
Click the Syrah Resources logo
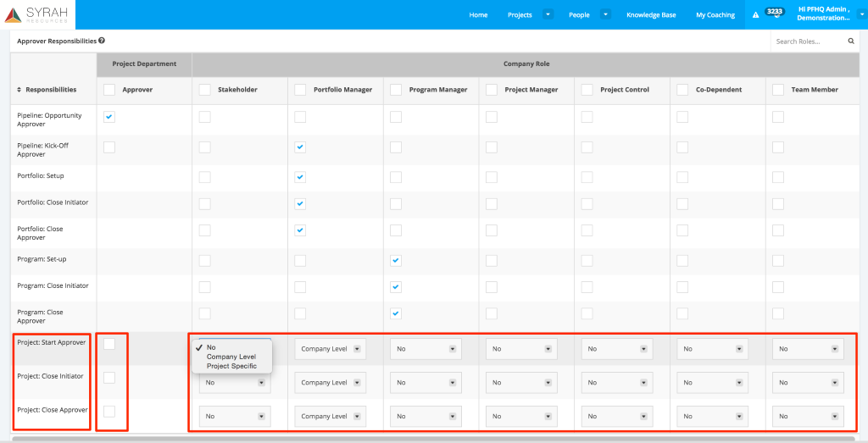pos(37,15)
